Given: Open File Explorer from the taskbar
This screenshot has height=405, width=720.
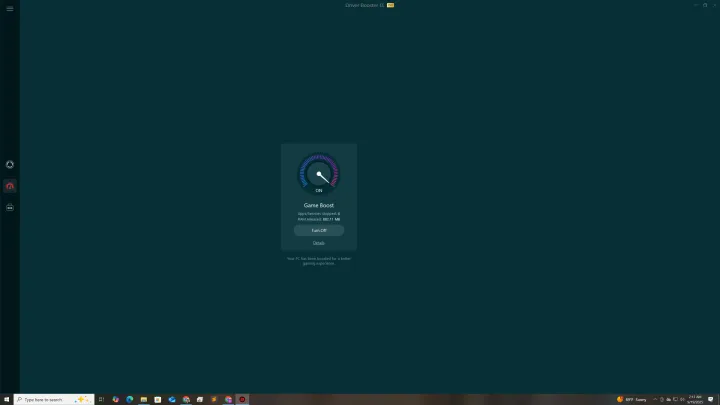Looking at the screenshot, I should click(144, 399).
